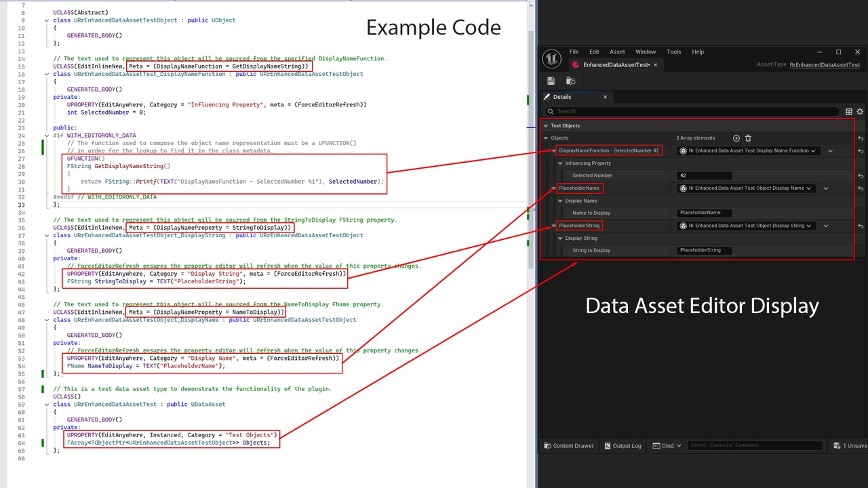
Task: Reset PlaceholderString element row to default
Action: click(x=860, y=226)
